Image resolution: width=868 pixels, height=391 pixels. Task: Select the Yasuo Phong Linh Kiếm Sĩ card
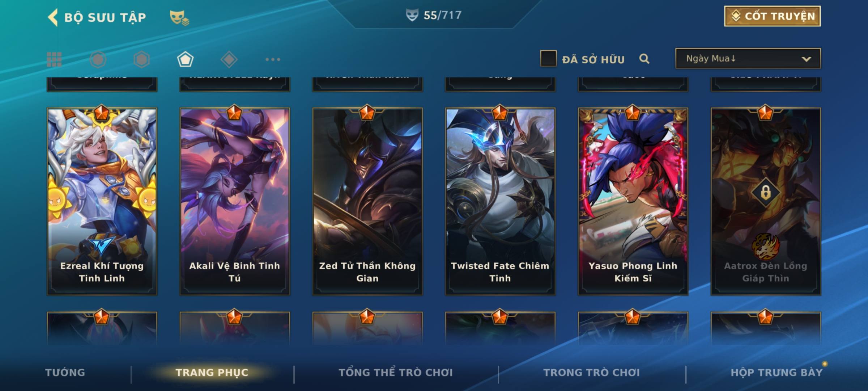point(633,201)
